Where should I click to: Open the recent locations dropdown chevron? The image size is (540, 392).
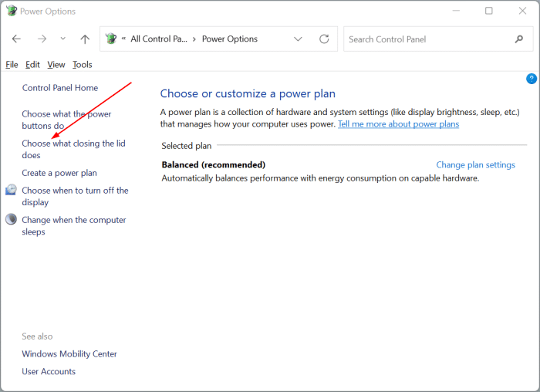(62, 39)
